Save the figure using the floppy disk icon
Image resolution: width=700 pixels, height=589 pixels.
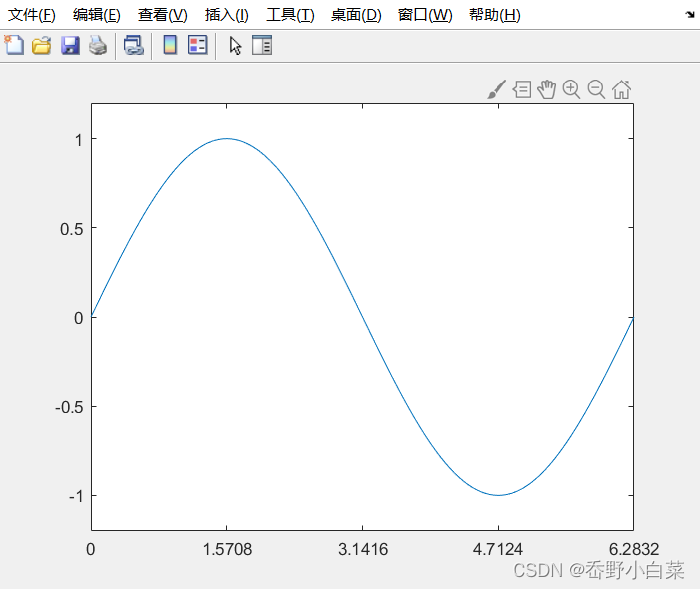click(70, 45)
